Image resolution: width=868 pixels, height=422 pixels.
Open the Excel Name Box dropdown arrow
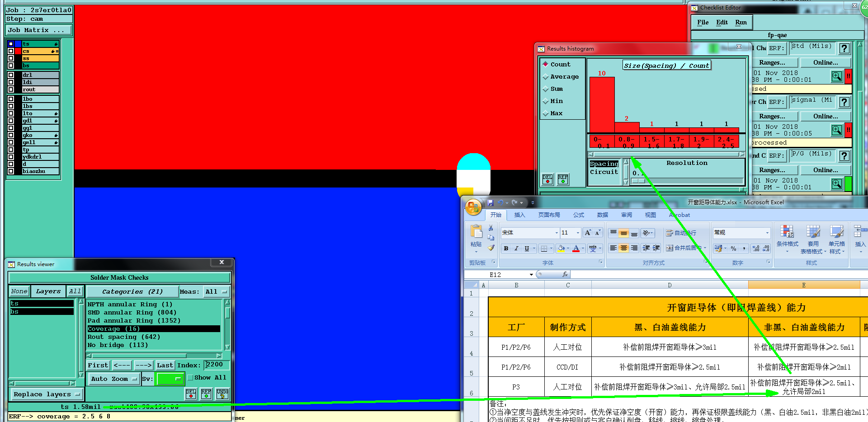(531, 275)
